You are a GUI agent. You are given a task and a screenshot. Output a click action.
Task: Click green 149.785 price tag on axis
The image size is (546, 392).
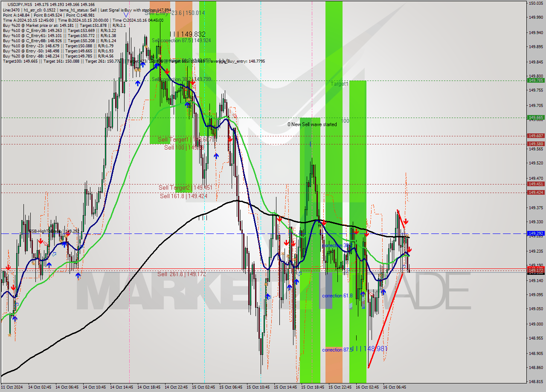tap(536, 80)
